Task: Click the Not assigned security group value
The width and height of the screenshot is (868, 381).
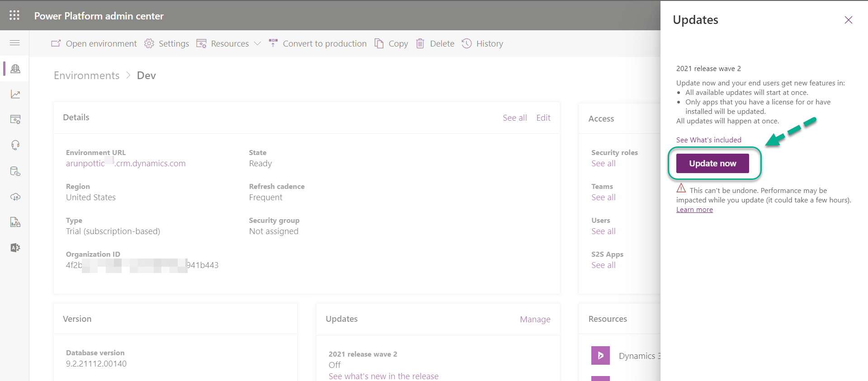Action: coord(274,231)
